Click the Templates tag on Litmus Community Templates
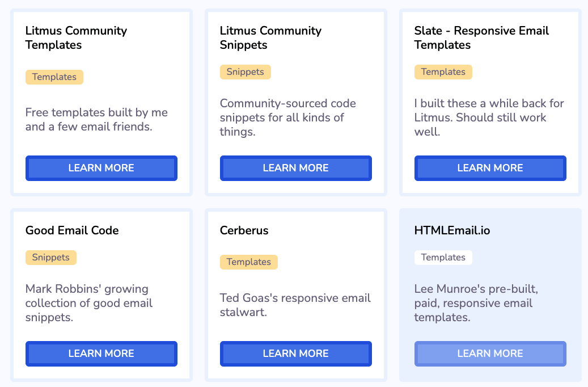The height and width of the screenshot is (387, 588). [x=54, y=77]
